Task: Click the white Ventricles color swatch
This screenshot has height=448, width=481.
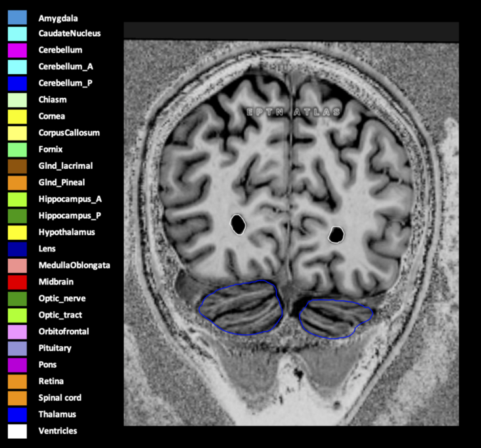Action: tap(17, 431)
